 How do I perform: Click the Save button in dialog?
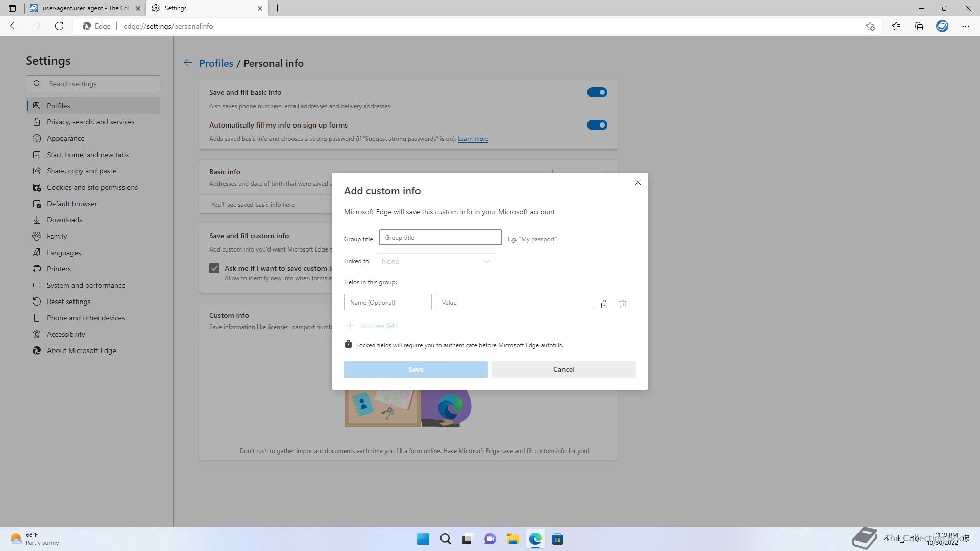pyautogui.click(x=415, y=369)
